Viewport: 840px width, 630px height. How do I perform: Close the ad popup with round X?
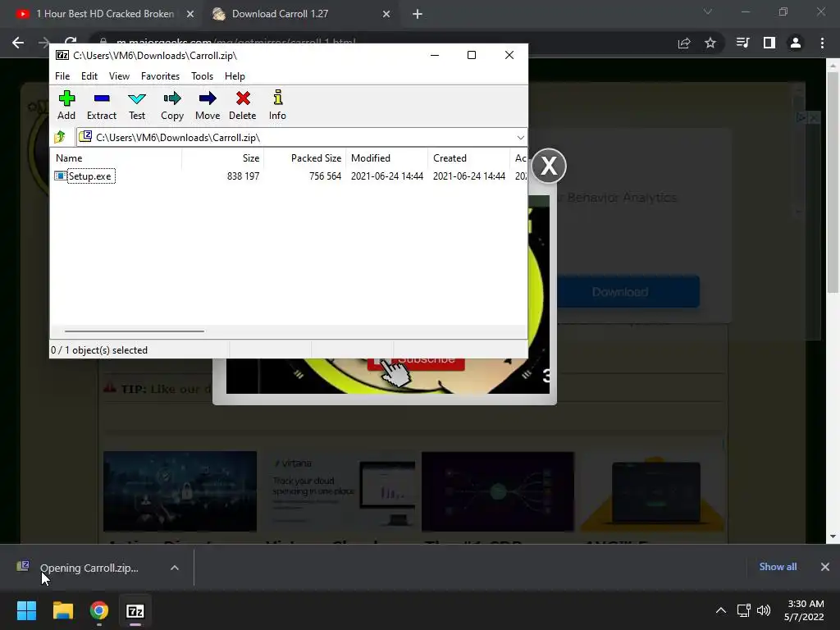[x=549, y=166]
